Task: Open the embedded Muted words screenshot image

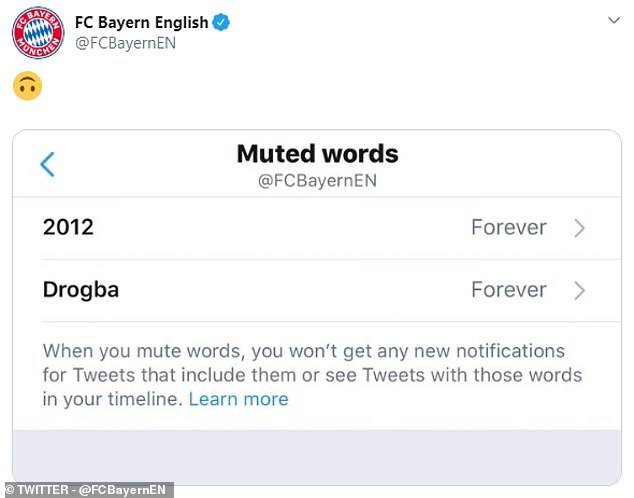Action: pyautogui.click(x=317, y=307)
